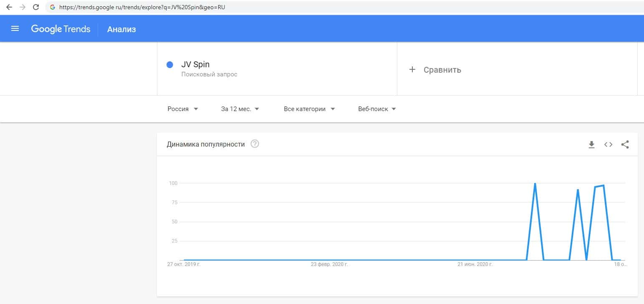Open the Анализ section

[x=121, y=29]
